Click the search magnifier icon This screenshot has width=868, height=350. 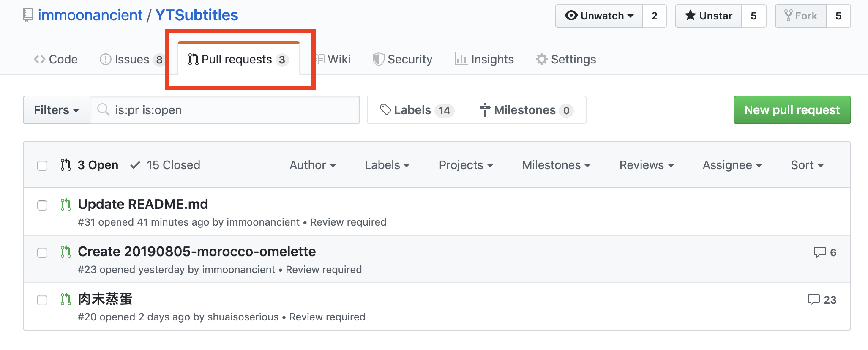click(x=104, y=110)
